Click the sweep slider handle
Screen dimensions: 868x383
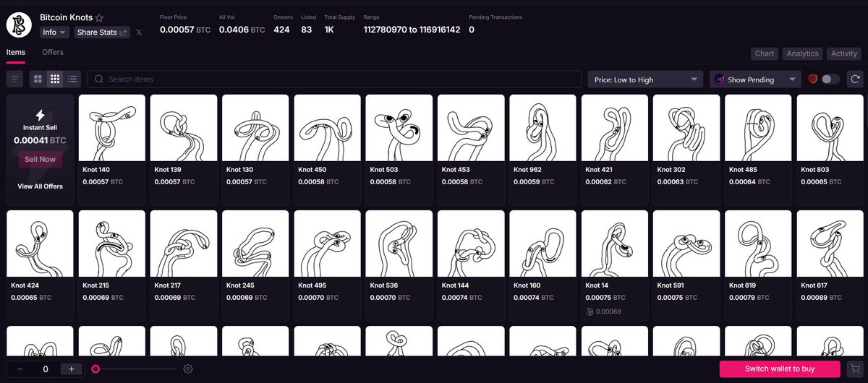[x=95, y=369]
